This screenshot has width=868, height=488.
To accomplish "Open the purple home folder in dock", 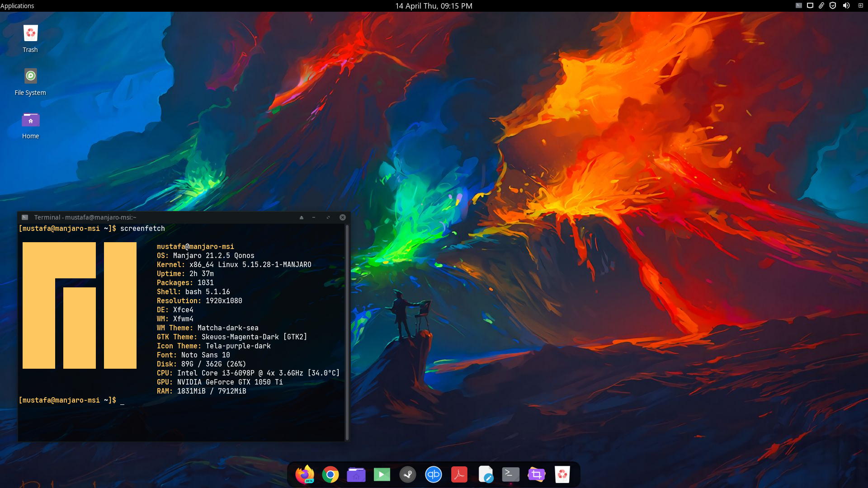I will (356, 474).
